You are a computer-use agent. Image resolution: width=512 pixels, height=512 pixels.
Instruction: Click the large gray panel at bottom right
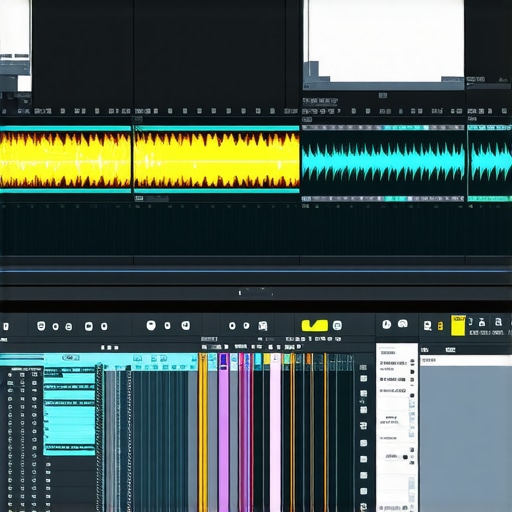tap(466, 438)
